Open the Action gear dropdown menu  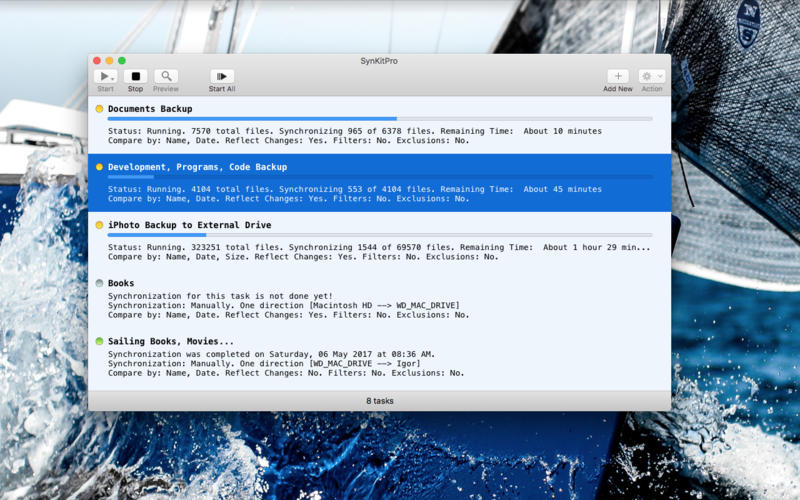[x=652, y=76]
